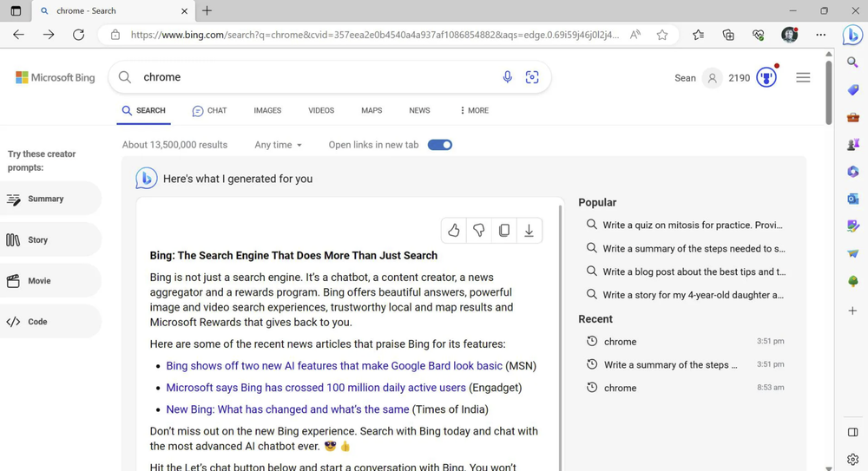The width and height of the screenshot is (868, 471).
Task: Dislike the generated answer with thumbs down
Action: pyautogui.click(x=479, y=230)
